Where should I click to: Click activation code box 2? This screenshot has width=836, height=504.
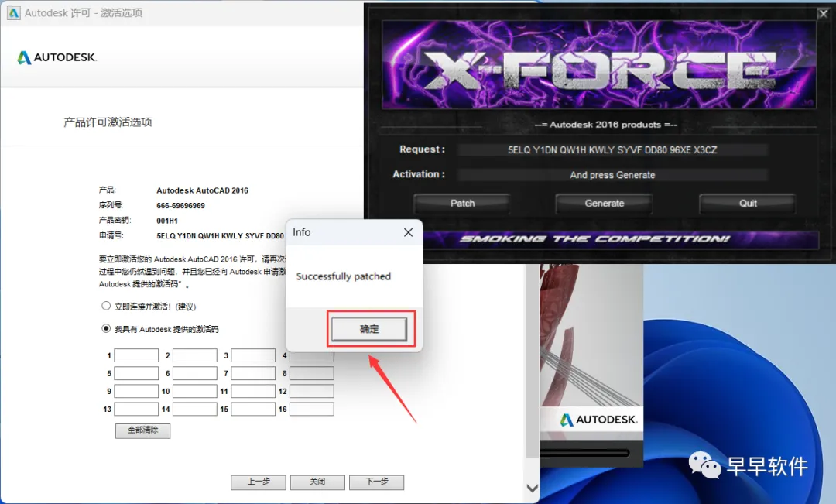195,355
